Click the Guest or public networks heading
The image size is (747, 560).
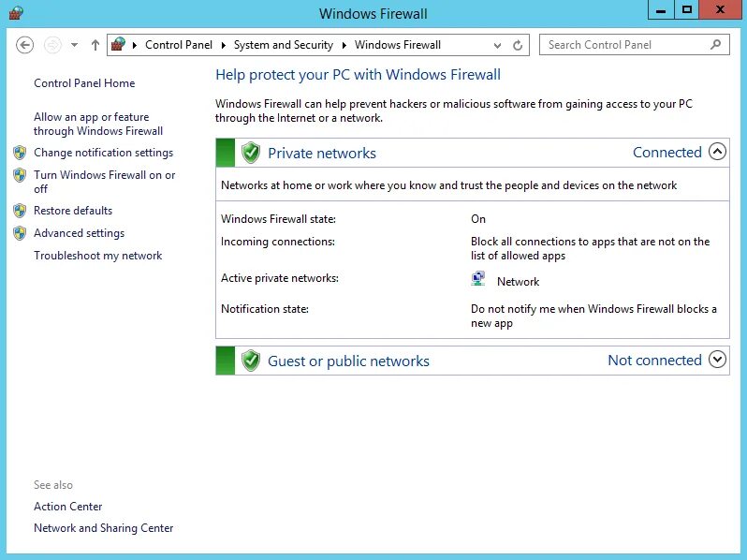point(348,361)
